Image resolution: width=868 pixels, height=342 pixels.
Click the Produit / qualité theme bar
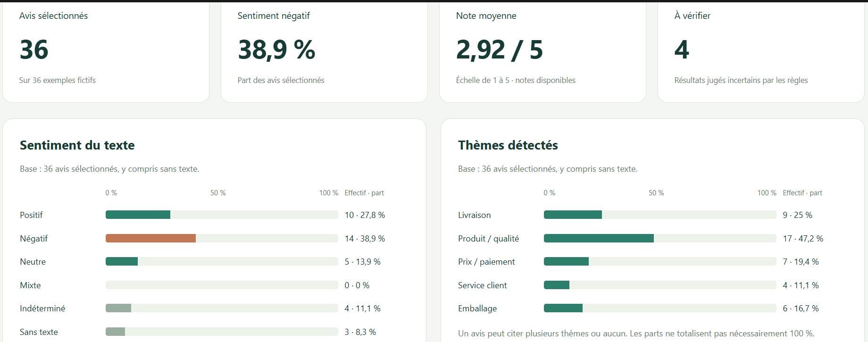(x=599, y=238)
